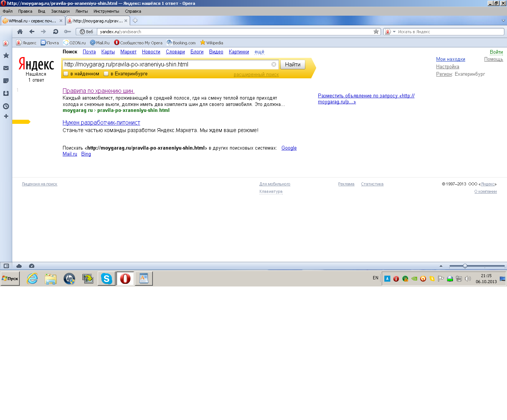
Task: Open view options arrow near zoom slider
Action: pos(441,266)
